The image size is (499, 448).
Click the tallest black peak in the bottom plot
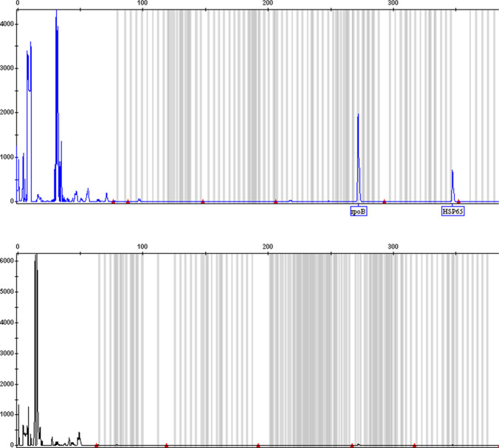pos(36,349)
